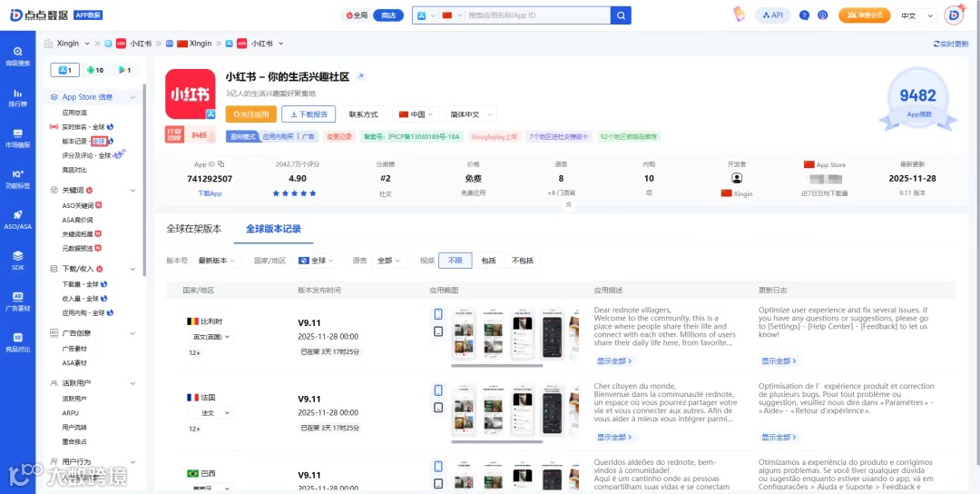
Task: Select the Google Play platform chip with 1
Action: coord(124,70)
